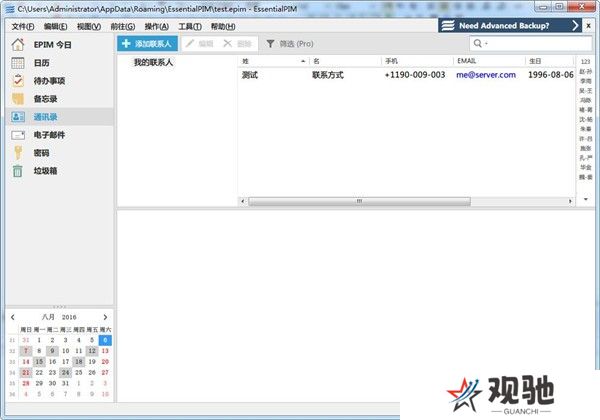Open the 待办事项 to-do icon
This screenshot has height=420, width=600.
(x=18, y=81)
